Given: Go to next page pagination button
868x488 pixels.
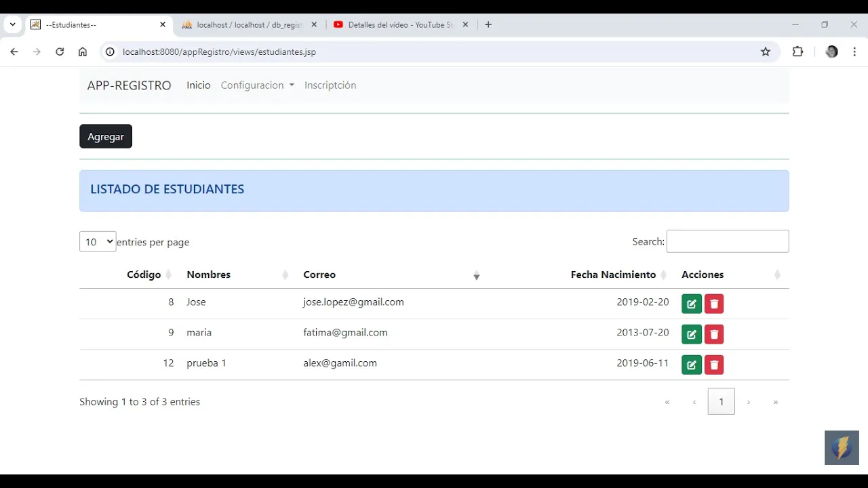Looking at the screenshot, I should click(749, 402).
